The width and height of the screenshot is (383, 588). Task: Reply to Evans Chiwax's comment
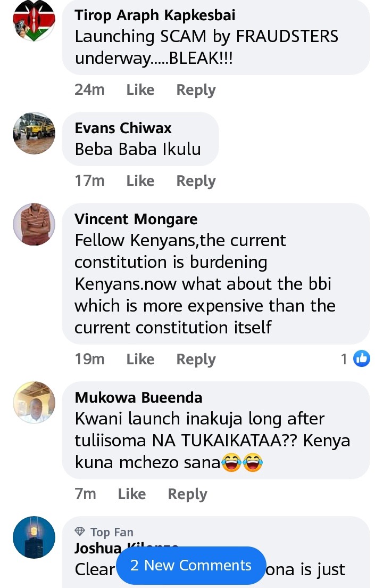click(x=196, y=181)
